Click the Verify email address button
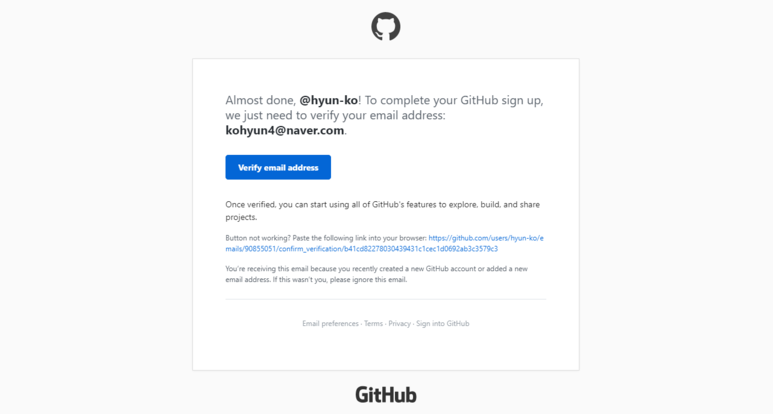 (278, 168)
